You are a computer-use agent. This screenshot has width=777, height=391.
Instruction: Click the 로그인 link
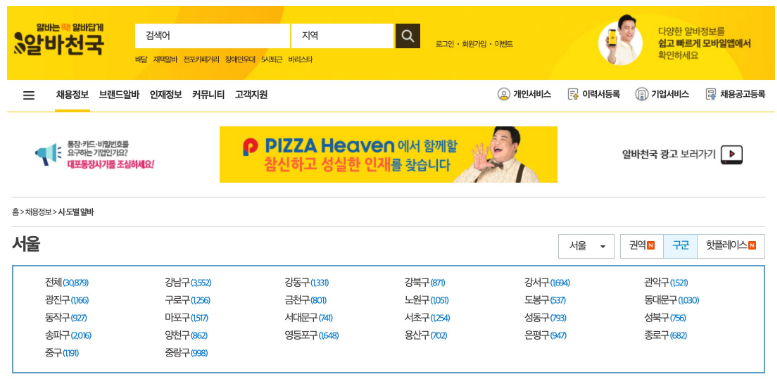(x=444, y=44)
